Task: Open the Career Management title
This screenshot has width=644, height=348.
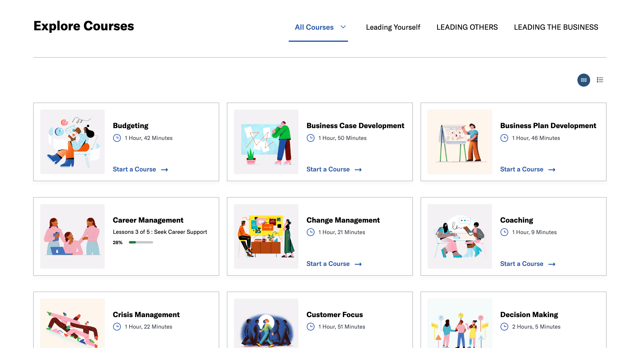Action: pos(148,220)
